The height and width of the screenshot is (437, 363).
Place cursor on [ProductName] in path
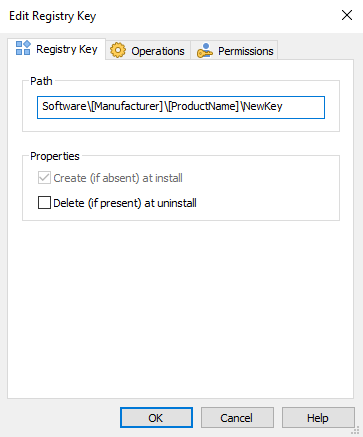coord(203,106)
